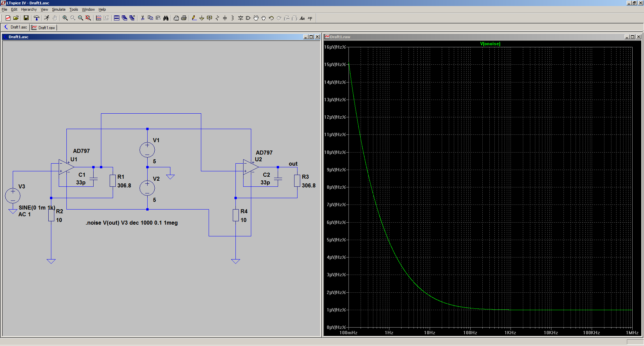
Task: Run the simulation with the running-man icon
Action: [x=47, y=18]
